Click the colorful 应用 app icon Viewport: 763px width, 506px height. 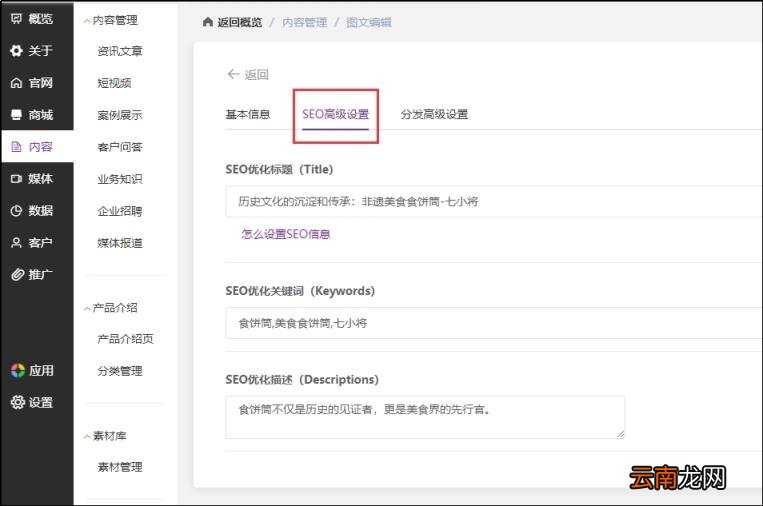click(18, 370)
